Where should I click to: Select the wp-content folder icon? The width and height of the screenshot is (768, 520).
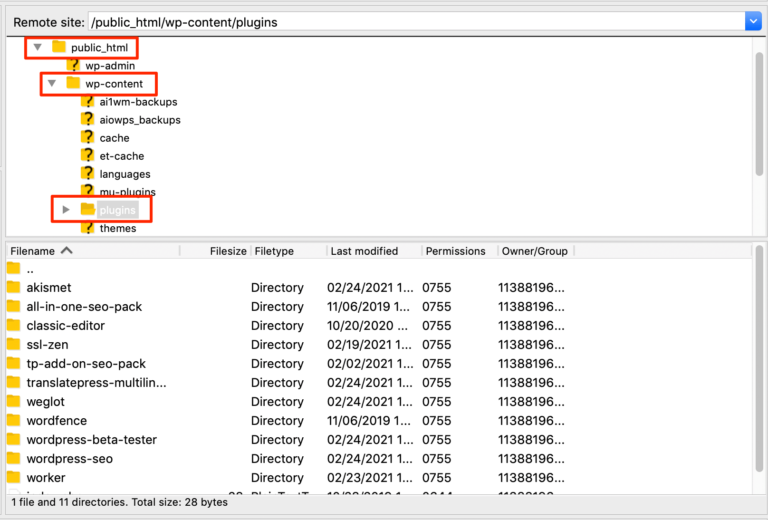click(73, 82)
